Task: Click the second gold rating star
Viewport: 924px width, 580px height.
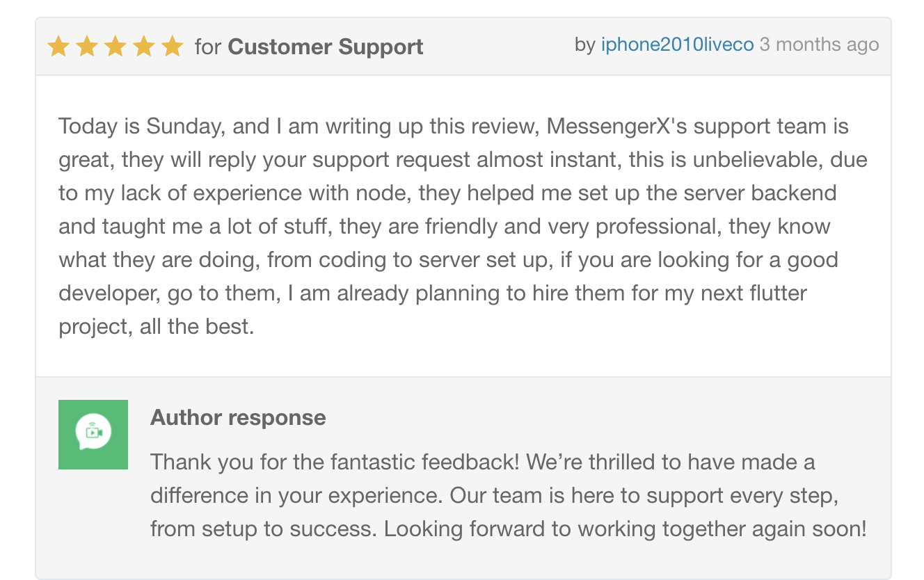Action: coord(87,47)
